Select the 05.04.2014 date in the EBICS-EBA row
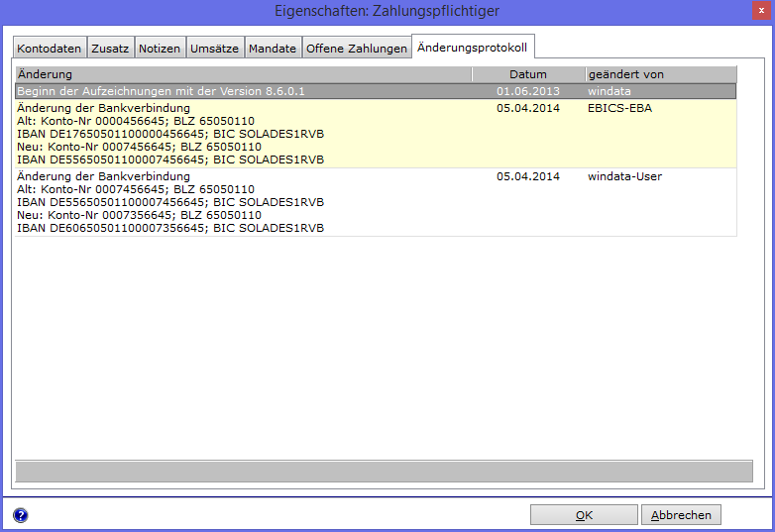This screenshot has height=532, width=775. [x=528, y=108]
